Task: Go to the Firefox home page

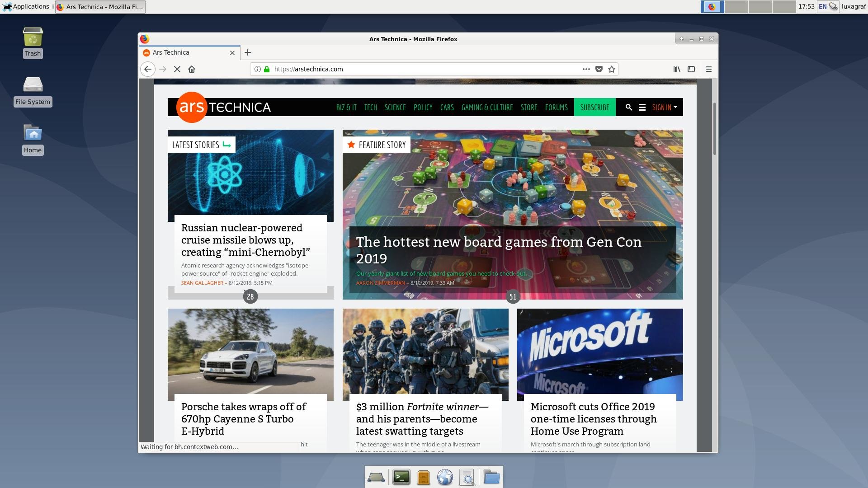Action: (x=192, y=69)
